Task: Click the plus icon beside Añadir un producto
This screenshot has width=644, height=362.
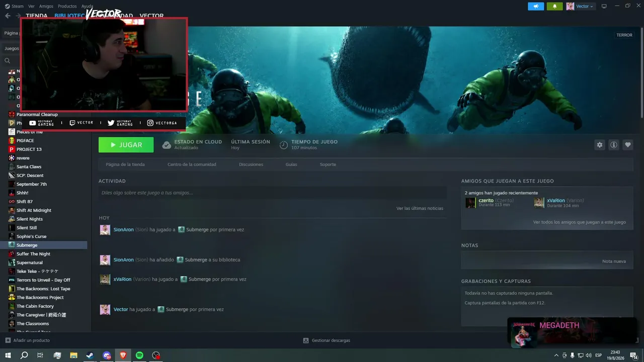Action: [8, 340]
